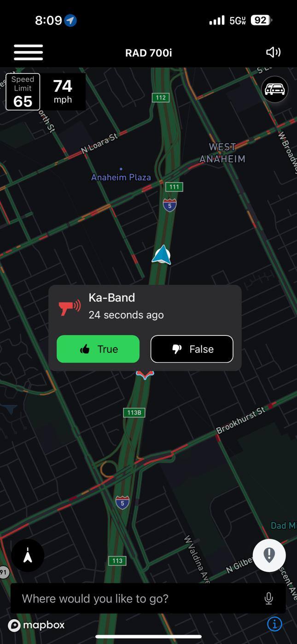The width and height of the screenshot is (297, 644).
Task: Open map info icon
Action: [x=274, y=624]
